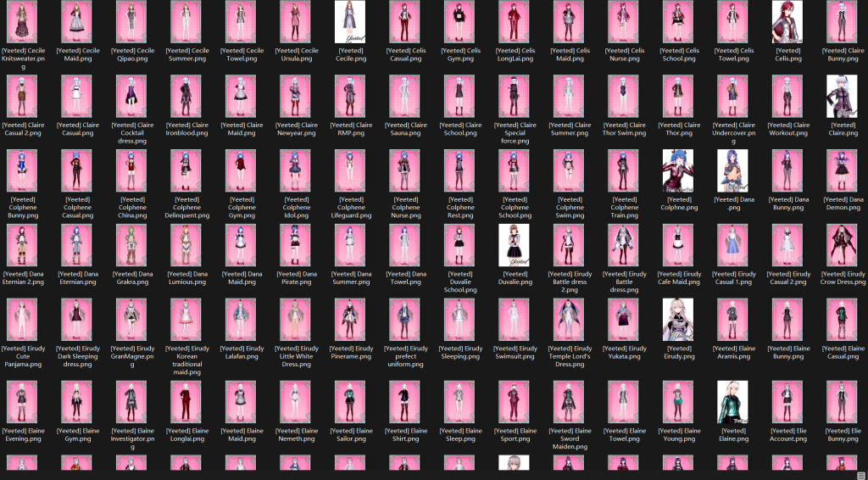Select [Yeeted] Eirudy.png portrait file
Image resolution: width=868 pixels, height=480 pixels.
coord(678,320)
